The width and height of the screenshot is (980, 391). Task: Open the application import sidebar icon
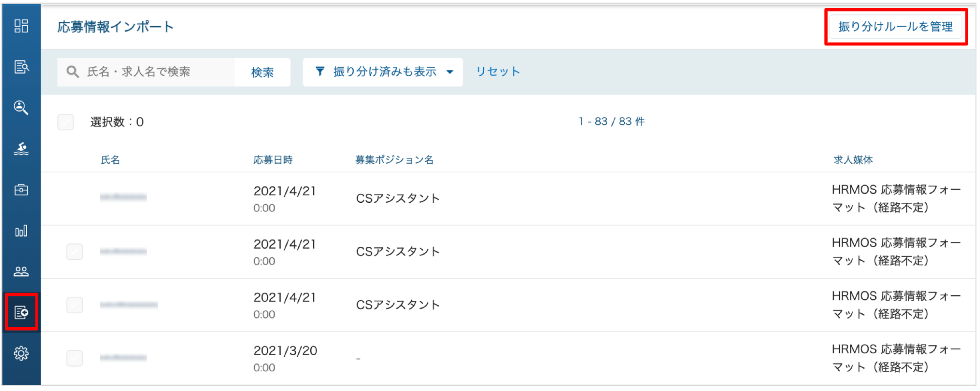pos(21,313)
